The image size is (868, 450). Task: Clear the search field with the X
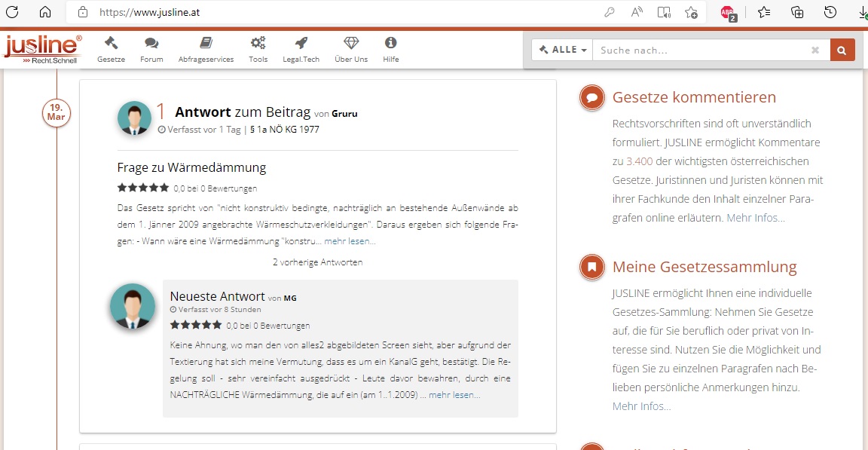click(815, 49)
